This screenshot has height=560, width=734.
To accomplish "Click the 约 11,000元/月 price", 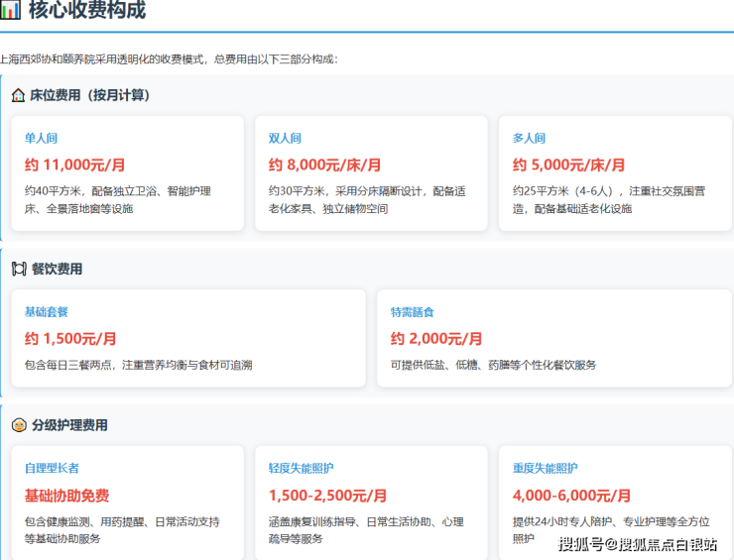I will pos(75,166).
